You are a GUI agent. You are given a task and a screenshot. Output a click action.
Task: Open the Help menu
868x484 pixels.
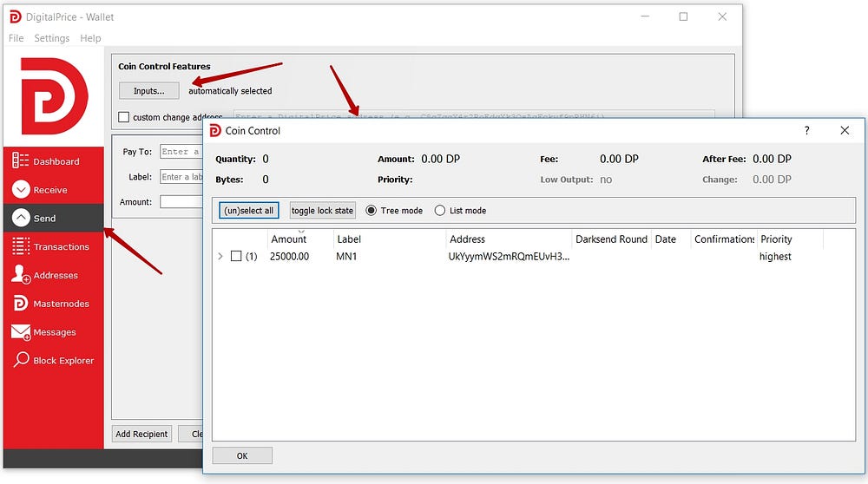click(90, 38)
